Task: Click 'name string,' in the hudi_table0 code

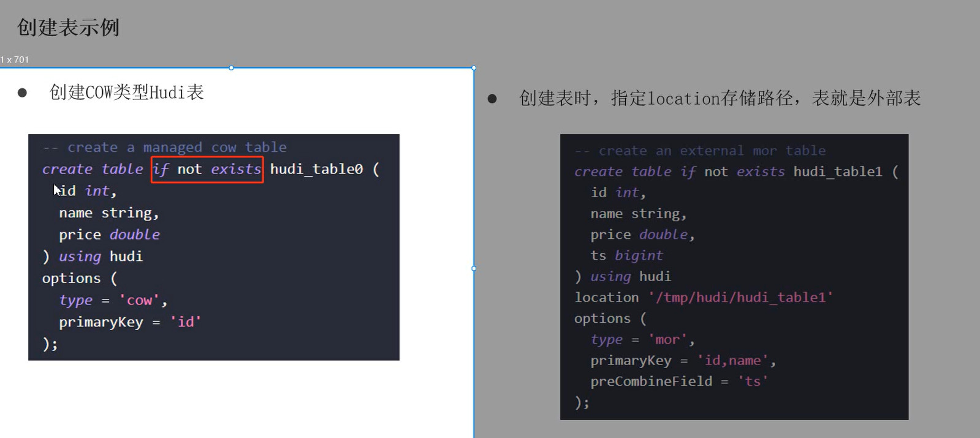Action: [x=109, y=213]
